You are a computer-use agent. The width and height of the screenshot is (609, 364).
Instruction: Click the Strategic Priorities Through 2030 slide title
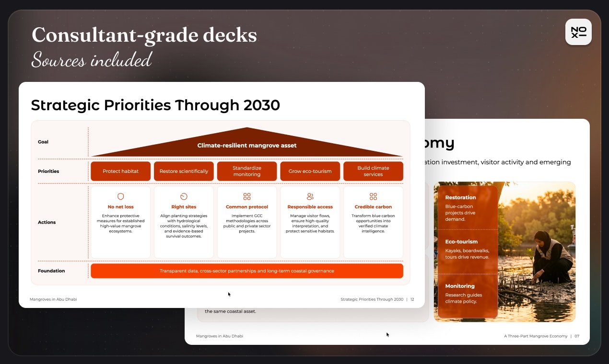pyautogui.click(x=155, y=104)
